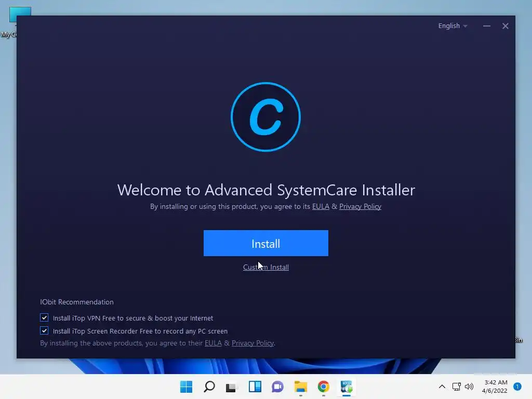Minimize the installer window
Image resolution: width=532 pixels, height=399 pixels.
point(486,26)
